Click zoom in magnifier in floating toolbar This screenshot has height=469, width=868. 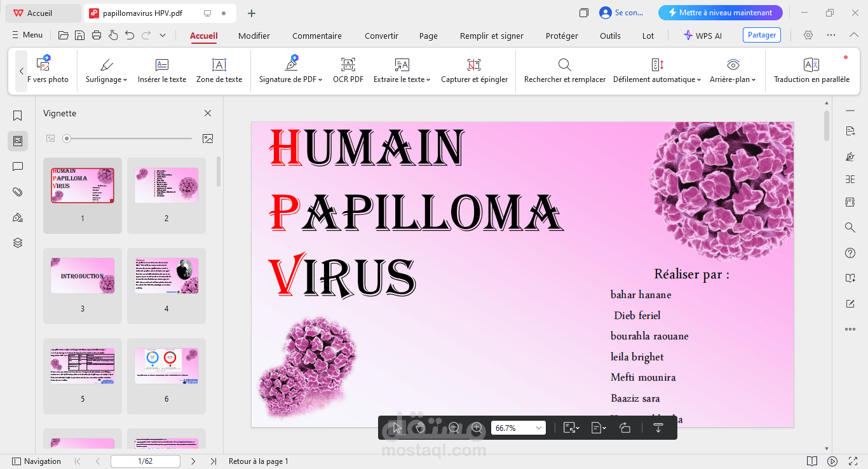click(477, 428)
